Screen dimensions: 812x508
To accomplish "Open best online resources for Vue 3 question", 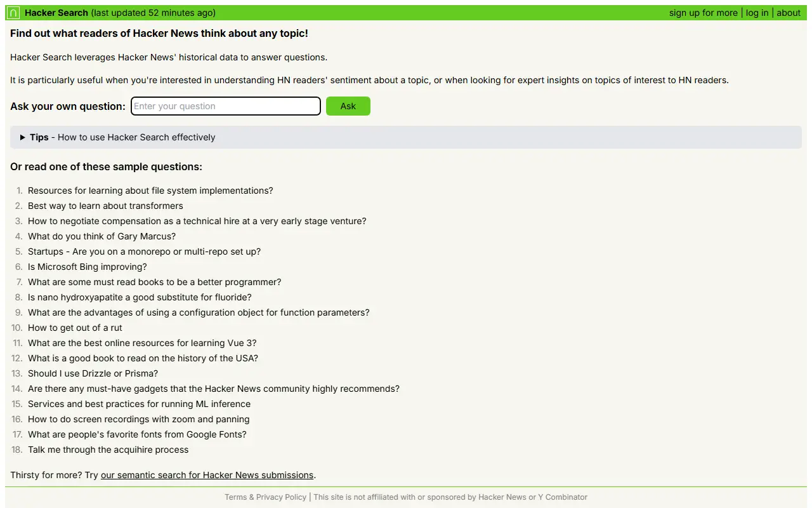I will [x=142, y=343].
